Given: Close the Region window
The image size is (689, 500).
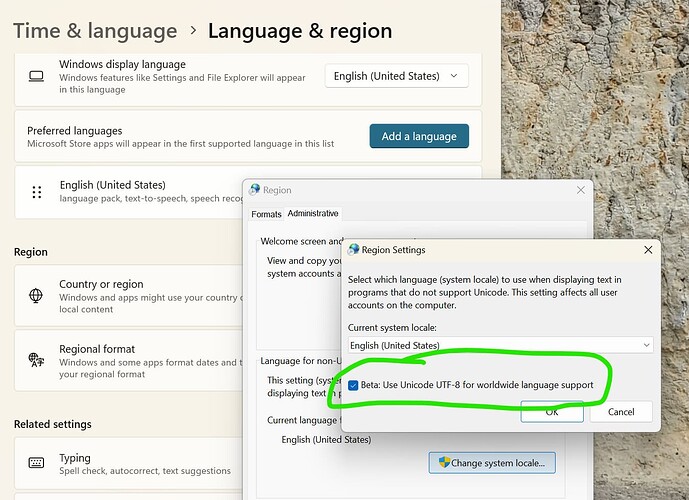Looking at the screenshot, I should coord(580,190).
